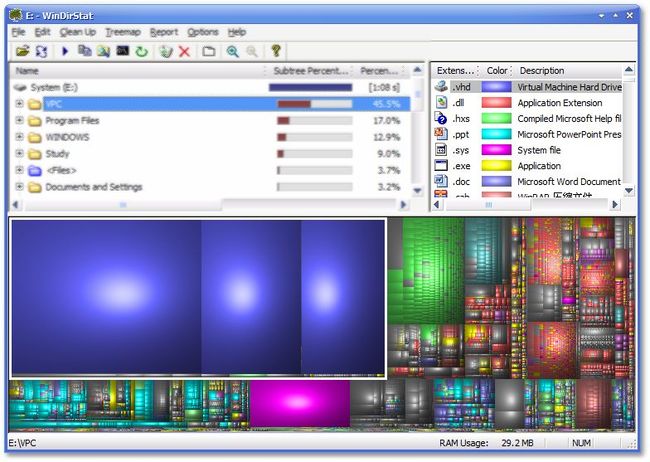Click the .hxs help file icon
650x462 pixels.
441,118
